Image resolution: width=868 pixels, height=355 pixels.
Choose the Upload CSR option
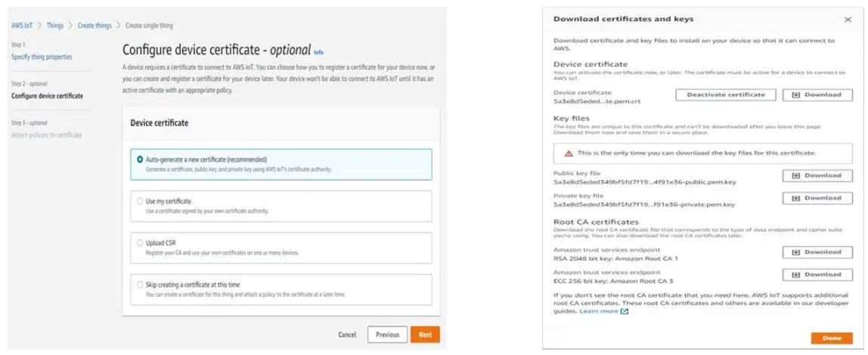[140, 243]
